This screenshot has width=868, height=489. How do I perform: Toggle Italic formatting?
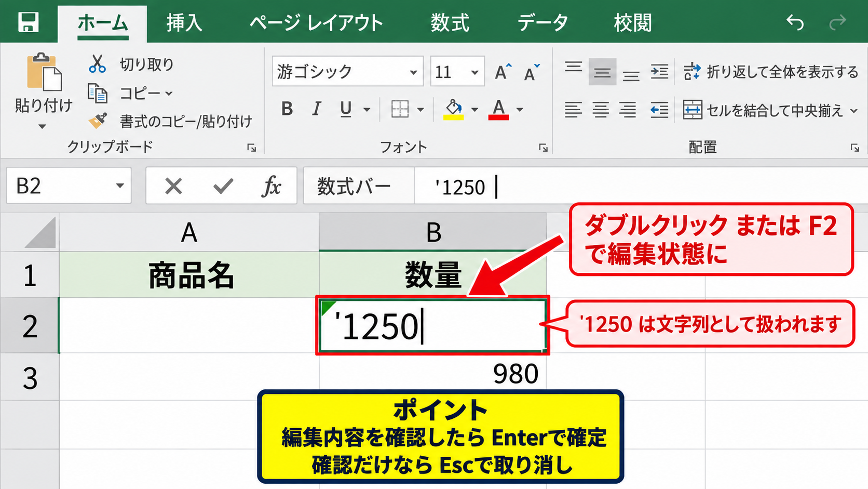tap(316, 109)
